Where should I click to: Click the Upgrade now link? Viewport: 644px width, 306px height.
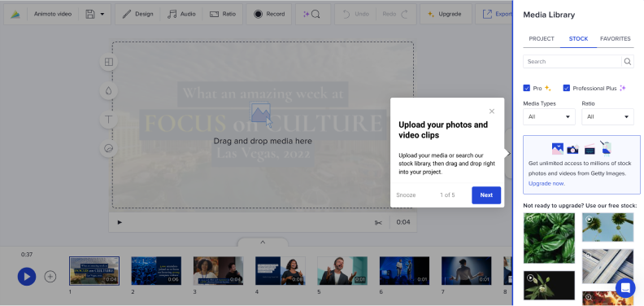(546, 183)
